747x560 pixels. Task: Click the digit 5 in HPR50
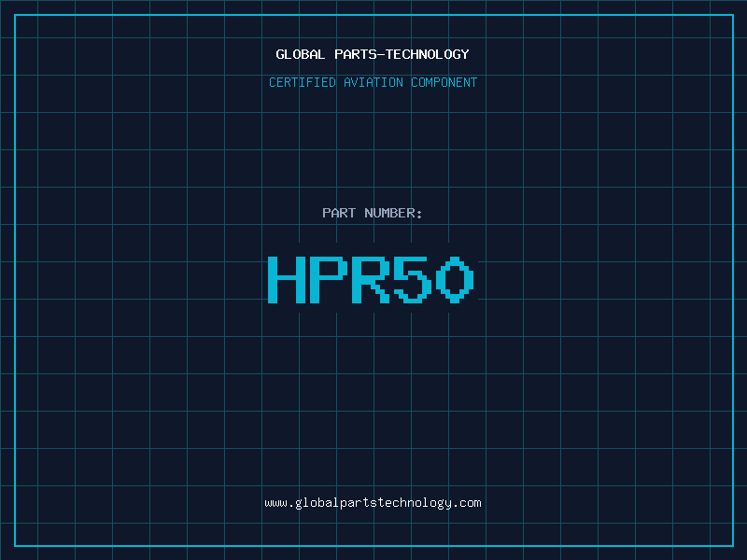[x=413, y=280]
